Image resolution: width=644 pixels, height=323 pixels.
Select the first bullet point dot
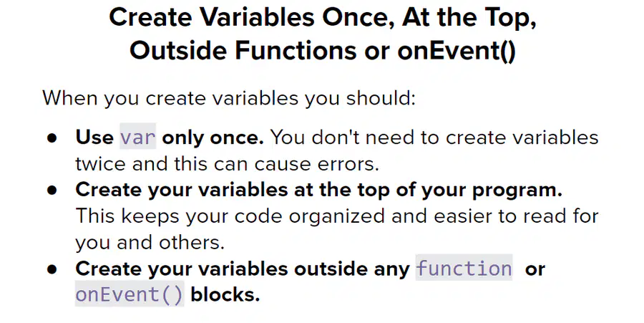tap(52, 138)
